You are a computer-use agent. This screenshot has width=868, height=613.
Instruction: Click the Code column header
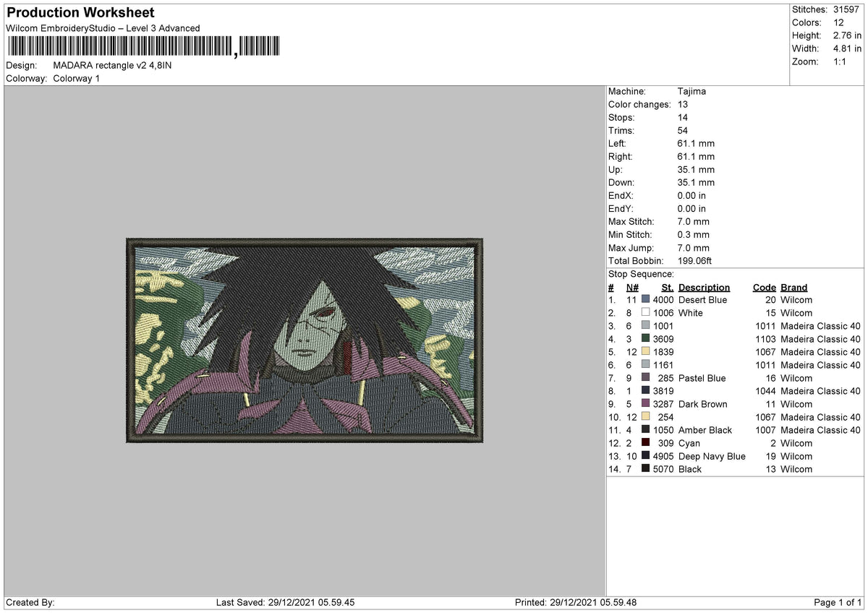point(764,287)
